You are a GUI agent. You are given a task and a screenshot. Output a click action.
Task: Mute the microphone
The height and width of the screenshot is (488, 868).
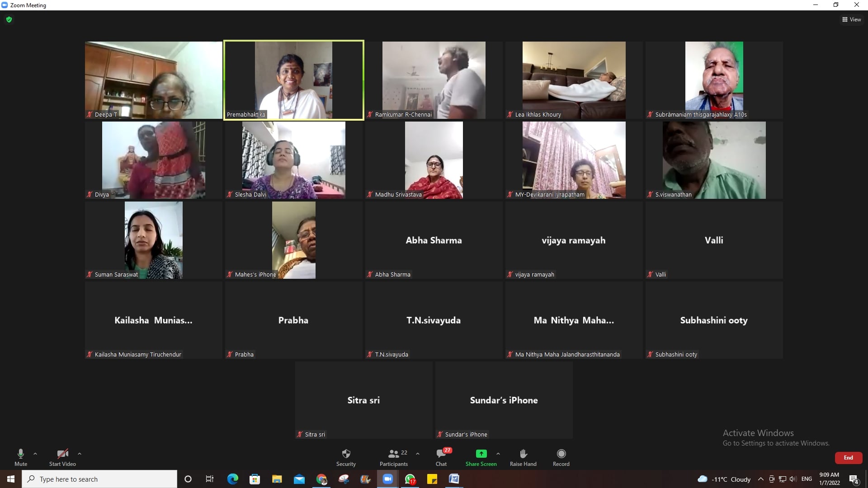pos(21,457)
